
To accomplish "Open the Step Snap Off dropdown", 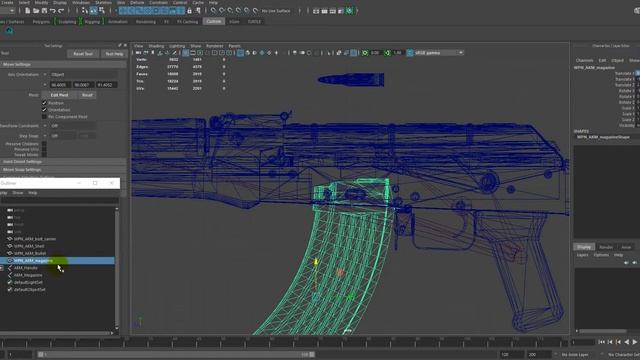I will [x=62, y=136].
